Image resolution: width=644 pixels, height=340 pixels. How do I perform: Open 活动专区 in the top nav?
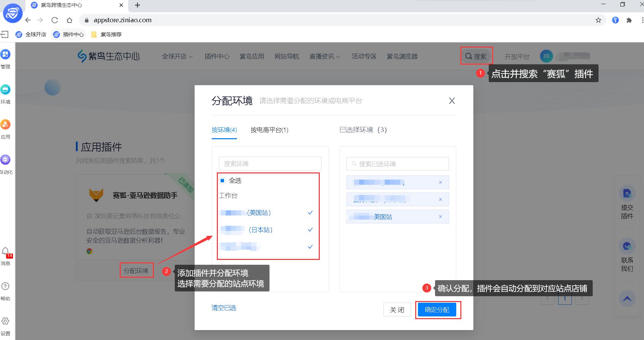tap(364, 56)
